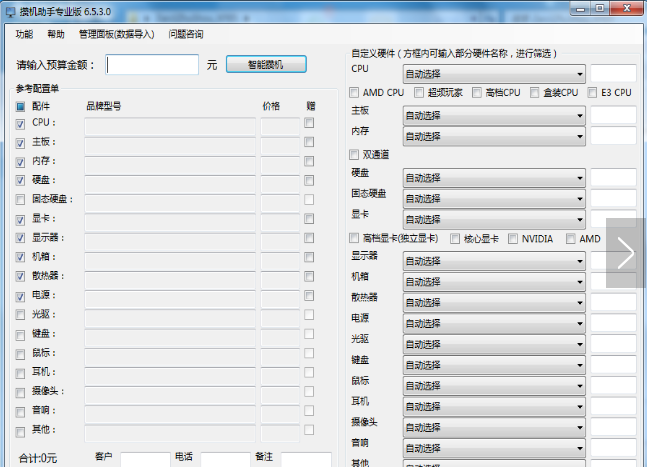Click the 智能攒机 button
This screenshot has width=647, height=467.
(266, 64)
